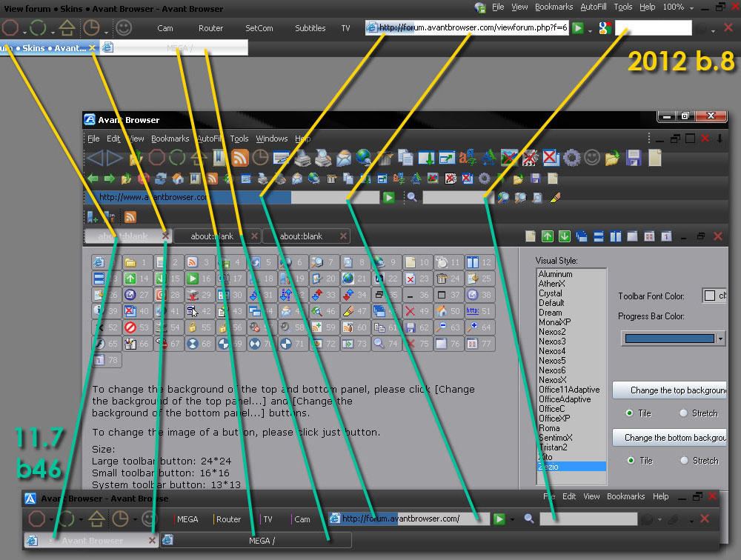This screenshot has width=741, height=560.
Task: Select icon button 53 with the red no-entry sign
Action: tap(137, 327)
